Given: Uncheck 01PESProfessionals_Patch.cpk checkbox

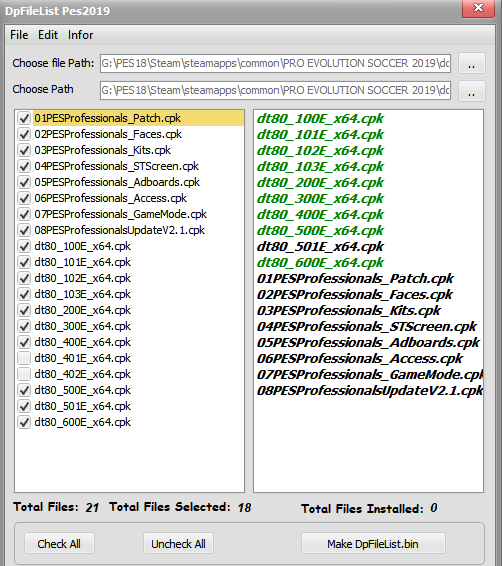Looking at the screenshot, I should click(x=24, y=118).
